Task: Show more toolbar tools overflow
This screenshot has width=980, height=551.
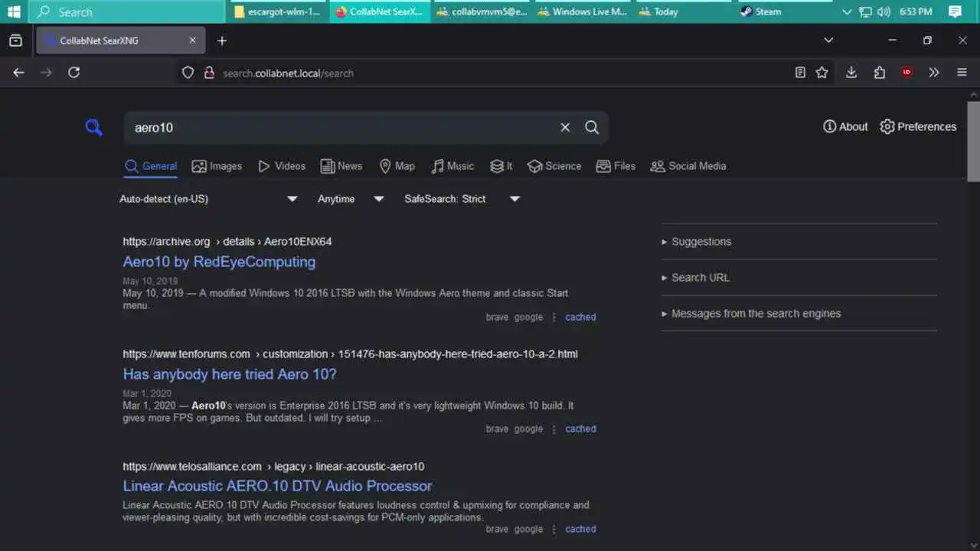Action: [x=934, y=73]
